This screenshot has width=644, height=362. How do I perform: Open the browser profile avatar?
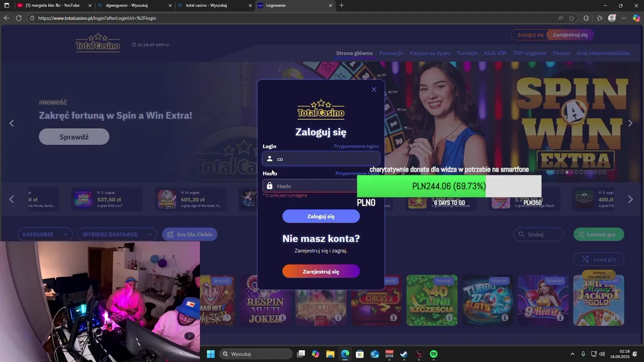pyautogui.click(x=612, y=18)
